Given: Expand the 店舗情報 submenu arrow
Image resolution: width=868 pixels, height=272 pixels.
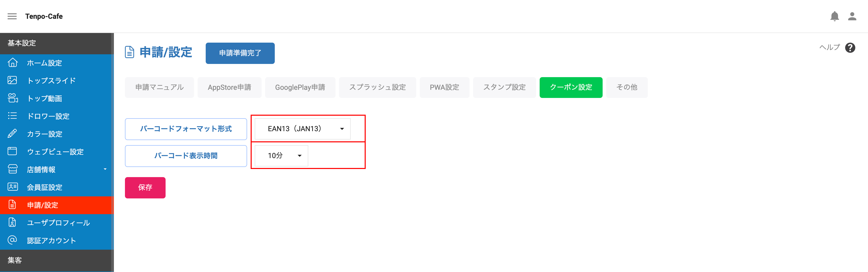Looking at the screenshot, I should click(105, 169).
